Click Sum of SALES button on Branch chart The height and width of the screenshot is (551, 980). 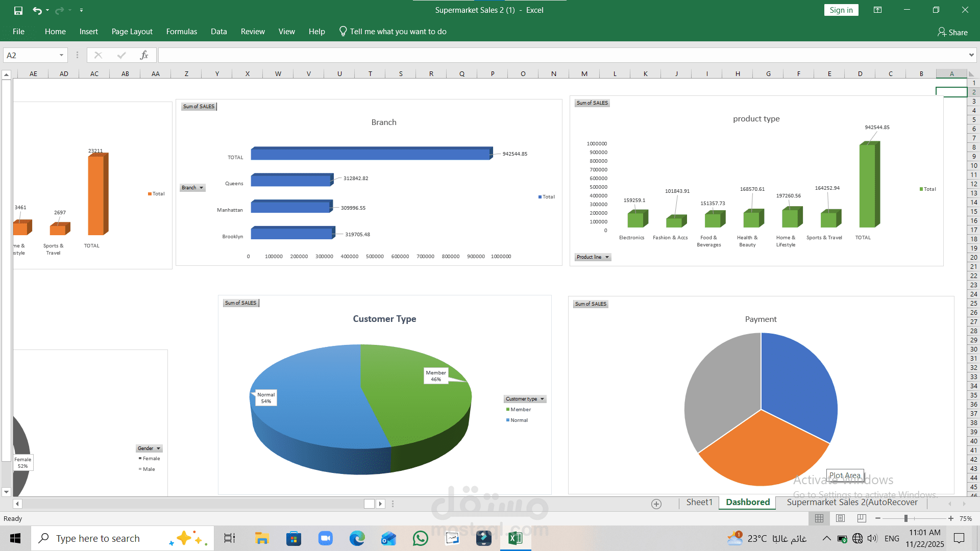pyautogui.click(x=199, y=107)
